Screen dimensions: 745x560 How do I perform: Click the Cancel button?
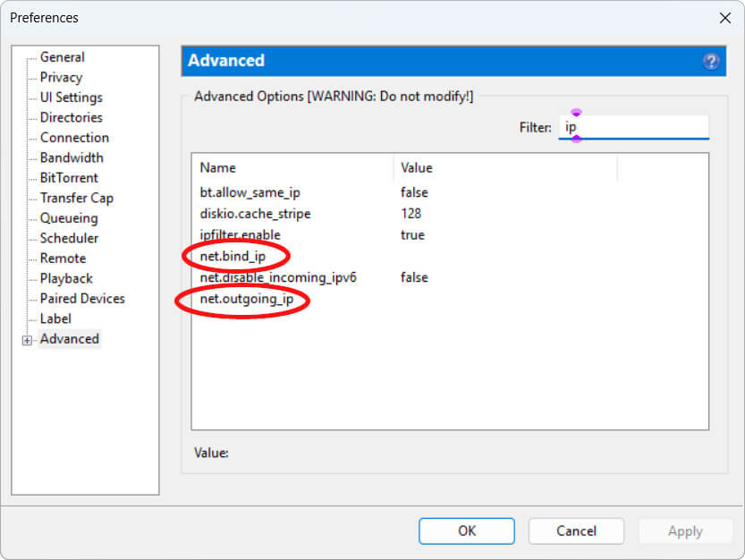576,531
